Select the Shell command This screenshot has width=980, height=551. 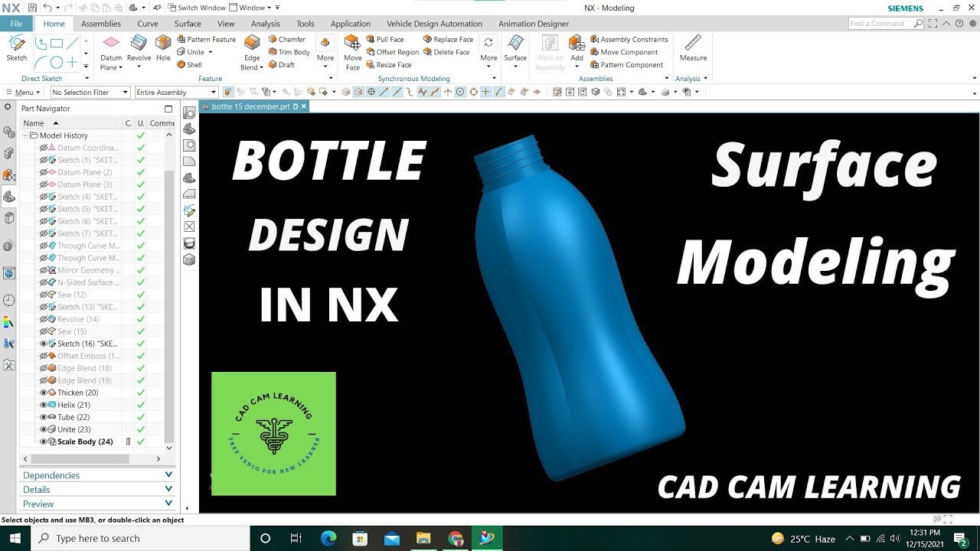[x=189, y=65]
